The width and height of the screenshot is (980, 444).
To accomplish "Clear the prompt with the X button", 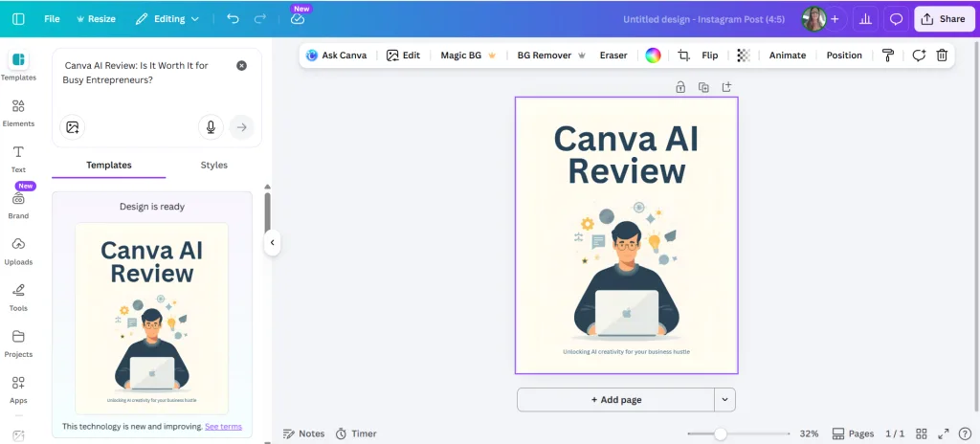I will click(x=241, y=66).
